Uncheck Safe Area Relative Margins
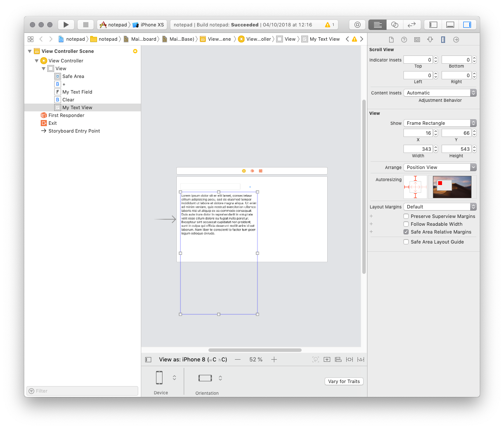 point(406,232)
